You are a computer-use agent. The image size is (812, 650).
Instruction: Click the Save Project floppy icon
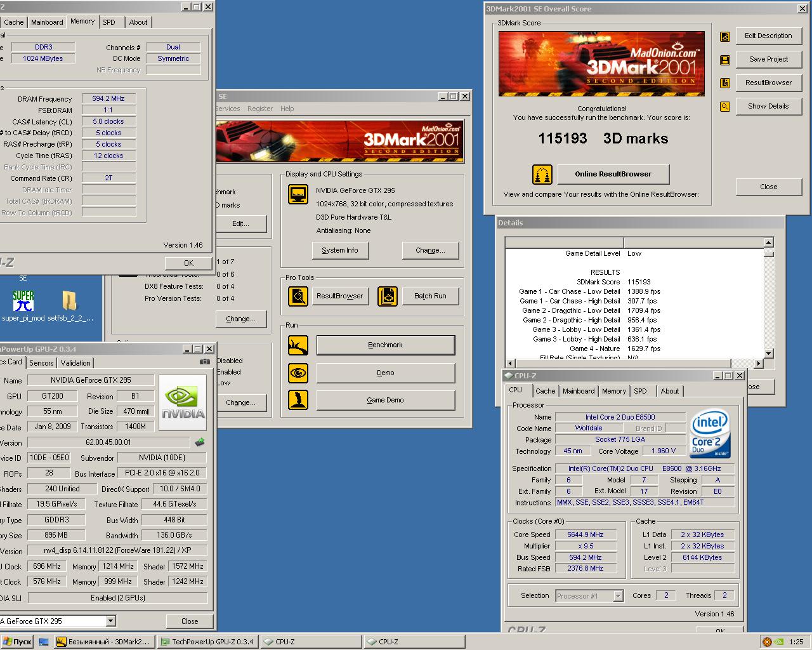[x=725, y=60]
